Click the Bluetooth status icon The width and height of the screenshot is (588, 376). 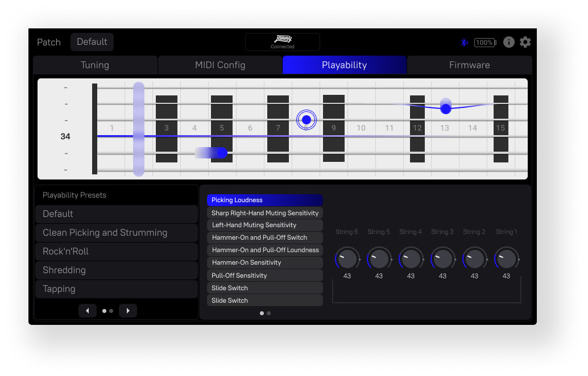(x=464, y=43)
